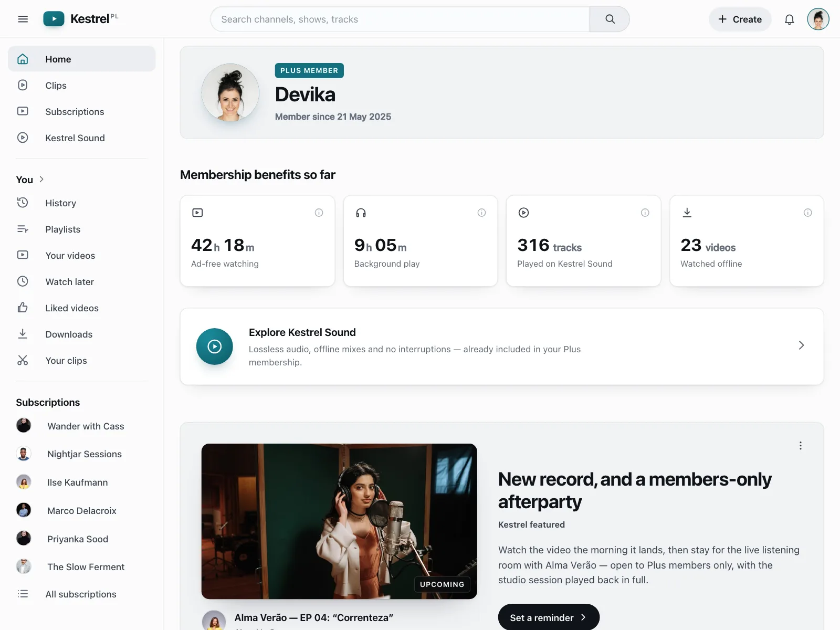Click the "Devika" profile name

pos(305,94)
